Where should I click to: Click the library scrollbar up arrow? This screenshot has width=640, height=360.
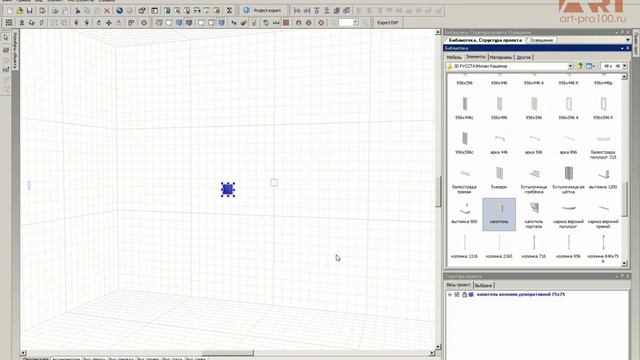pos(624,77)
